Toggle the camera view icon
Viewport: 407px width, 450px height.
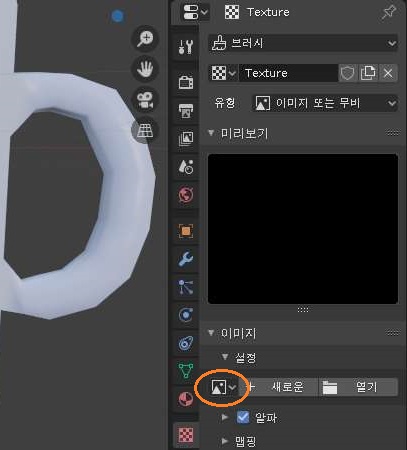tap(145, 100)
